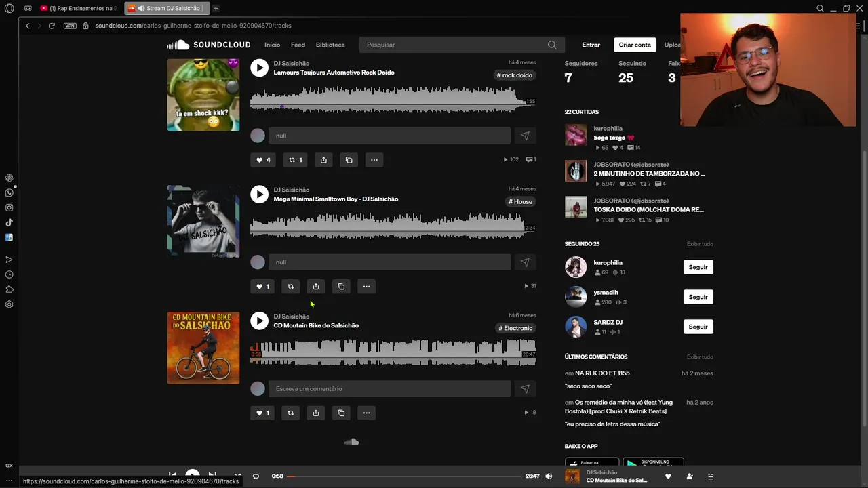The image size is (868, 488).
Task: Seek within Lamours Toujours waveform
Action: (x=393, y=100)
